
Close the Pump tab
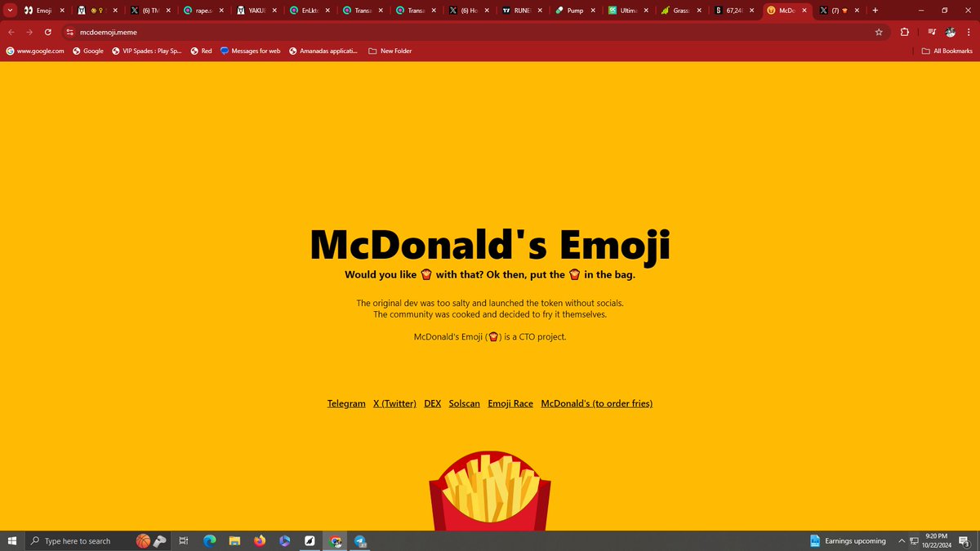pos(593,11)
